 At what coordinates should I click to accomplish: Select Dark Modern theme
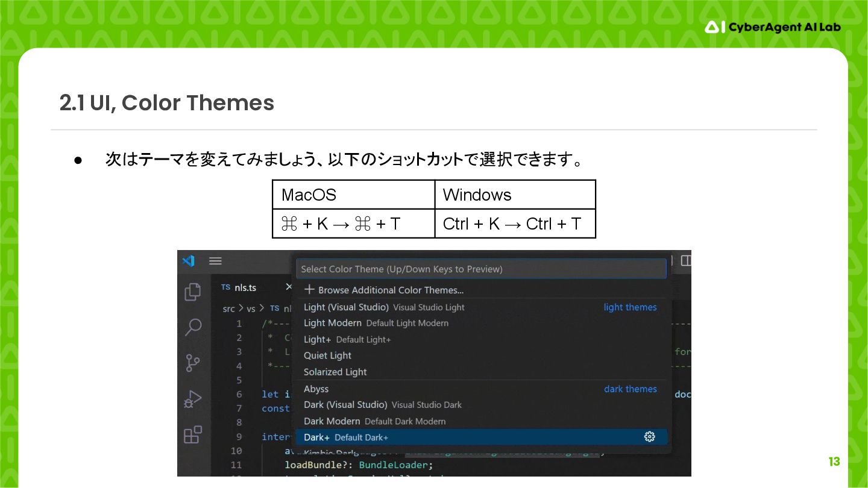(481, 421)
